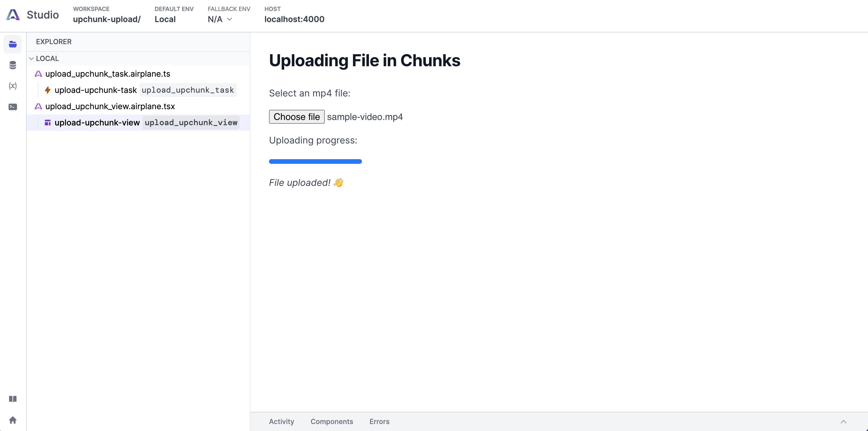Open the documentation book icon
The image size is (868, 431).
[x=13, y=399]
